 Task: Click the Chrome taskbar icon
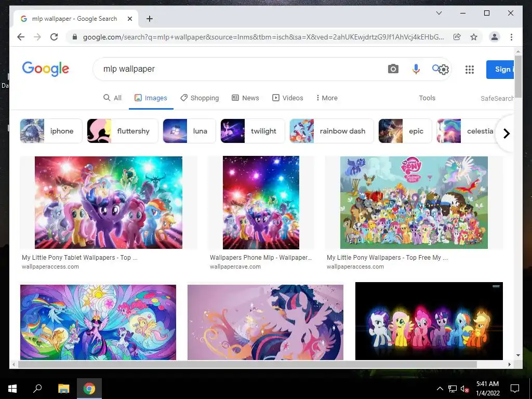(x=89, y=389)
